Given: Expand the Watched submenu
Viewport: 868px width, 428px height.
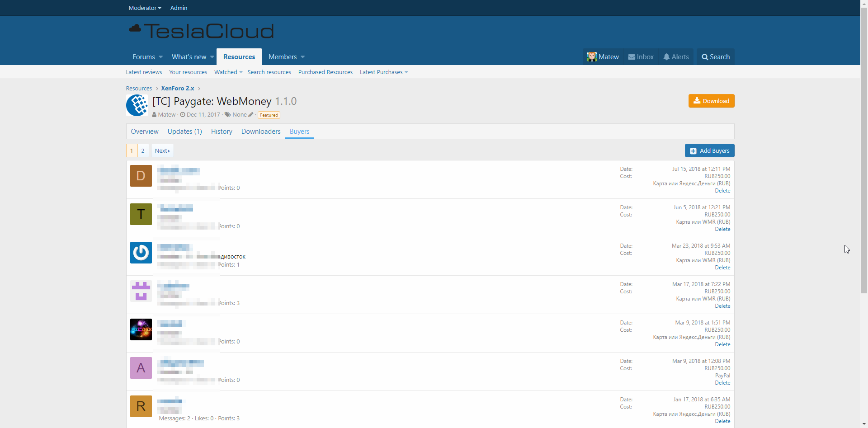Looking at the screenshot, I should point(241,72).
